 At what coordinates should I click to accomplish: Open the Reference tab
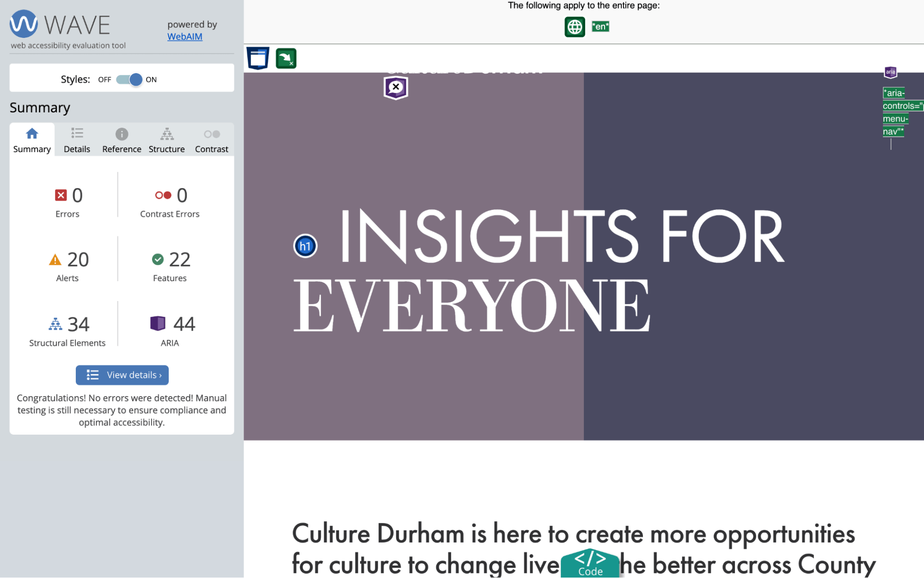click(x=122, y=140)
